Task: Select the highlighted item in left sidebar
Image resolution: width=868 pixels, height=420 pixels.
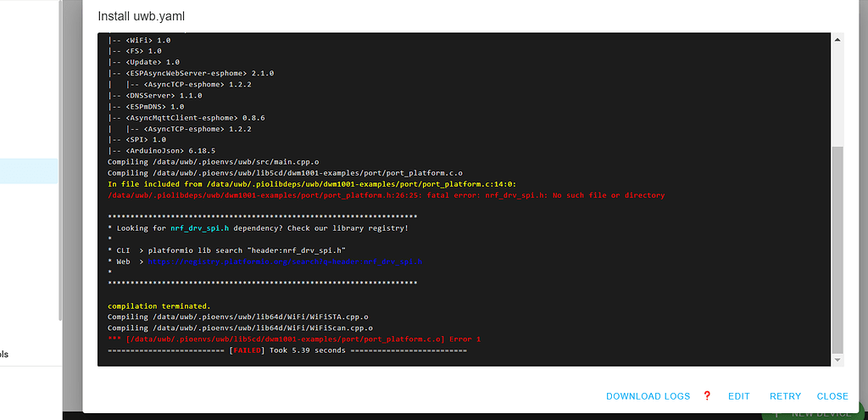Action: coord(29,171)
